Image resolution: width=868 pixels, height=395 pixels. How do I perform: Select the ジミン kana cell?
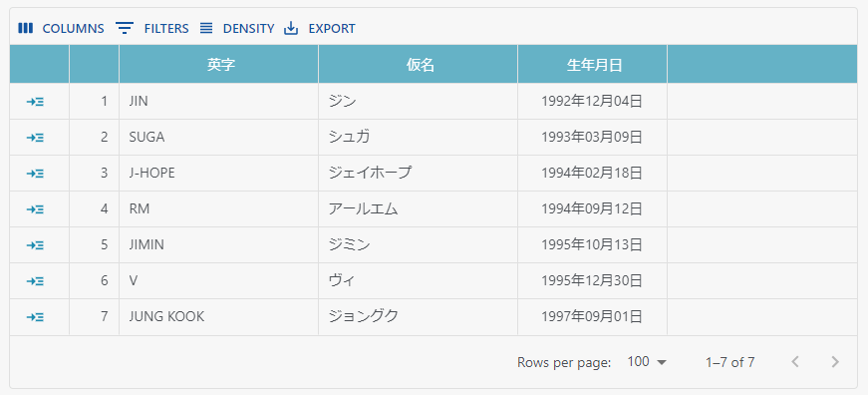pos(418,244)
